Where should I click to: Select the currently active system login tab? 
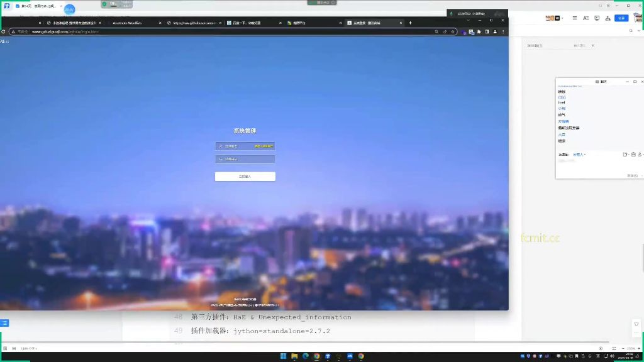click(x=374, y=23)
